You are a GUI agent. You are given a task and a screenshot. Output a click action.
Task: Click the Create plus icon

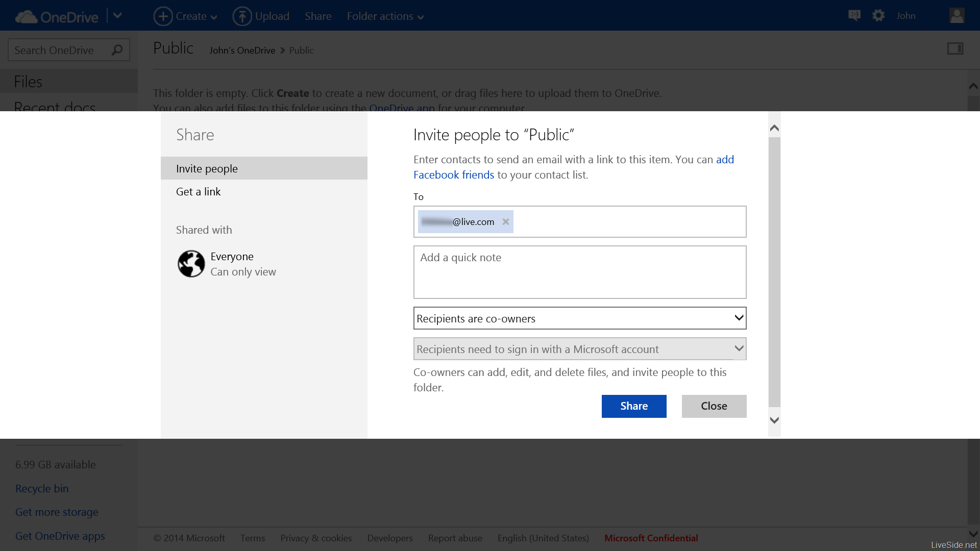click(163, 16)
